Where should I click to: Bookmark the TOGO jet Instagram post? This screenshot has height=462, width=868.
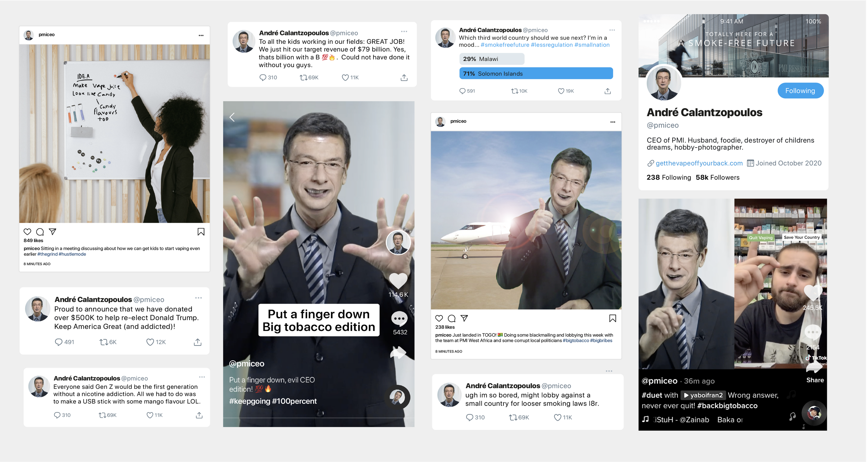[x=613, y=318]
